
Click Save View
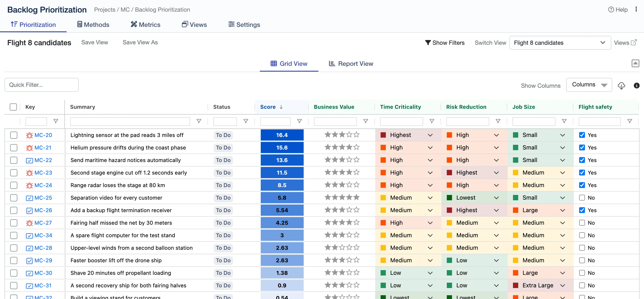95,42
